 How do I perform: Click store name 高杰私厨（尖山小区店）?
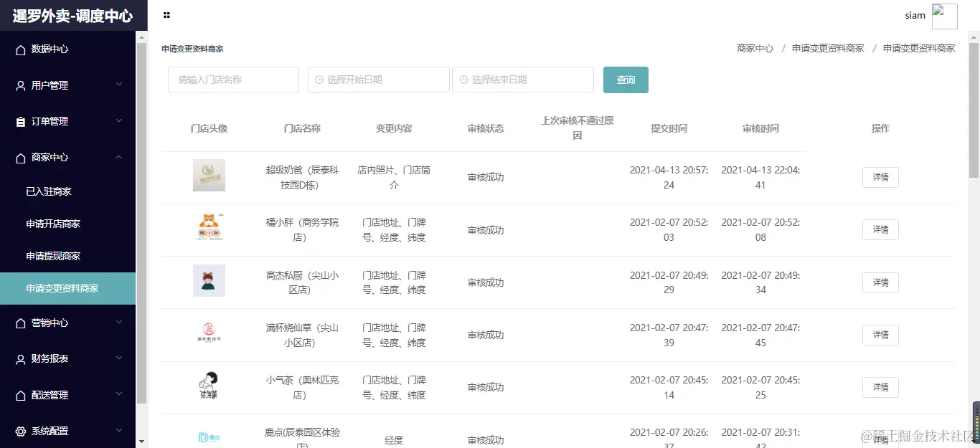[302, 282]
